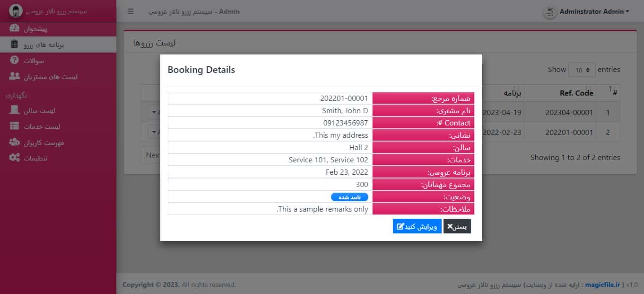Follow the magicfile.ir footer link
This screenshot has width=644, height=294.
pyautogui.click(x=602, y=285)
